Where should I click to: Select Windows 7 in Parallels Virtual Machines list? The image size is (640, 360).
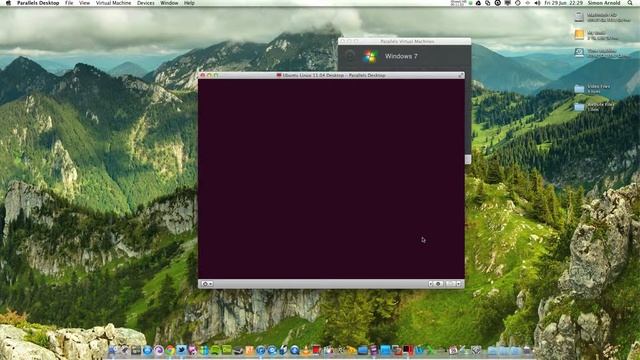pyautogui.click(x=404, y=56)
